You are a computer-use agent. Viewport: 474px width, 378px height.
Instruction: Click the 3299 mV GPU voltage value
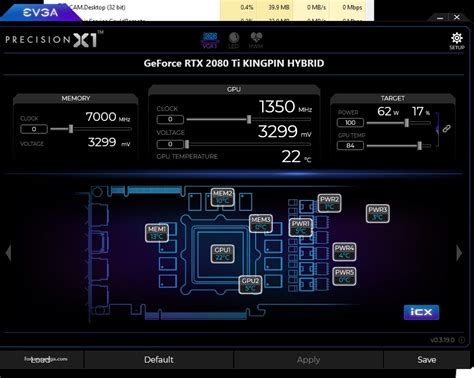[285, 132]
